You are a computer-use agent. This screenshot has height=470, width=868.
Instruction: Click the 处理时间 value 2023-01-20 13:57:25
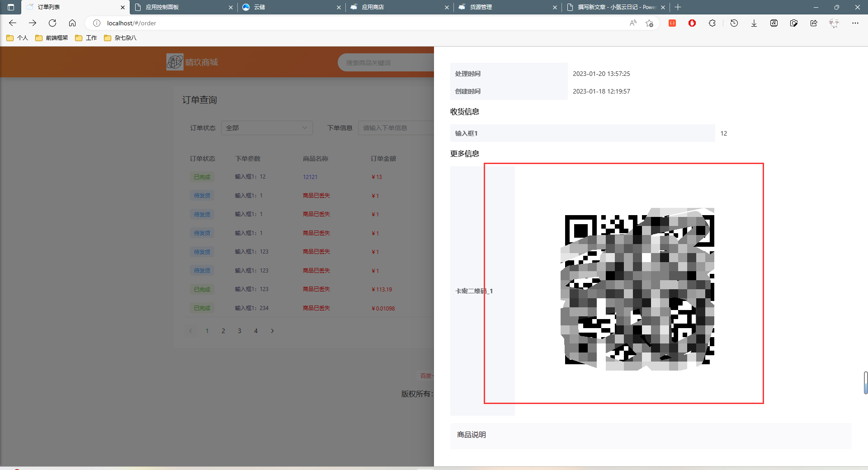pyautogui.click(x=601, y=74)
